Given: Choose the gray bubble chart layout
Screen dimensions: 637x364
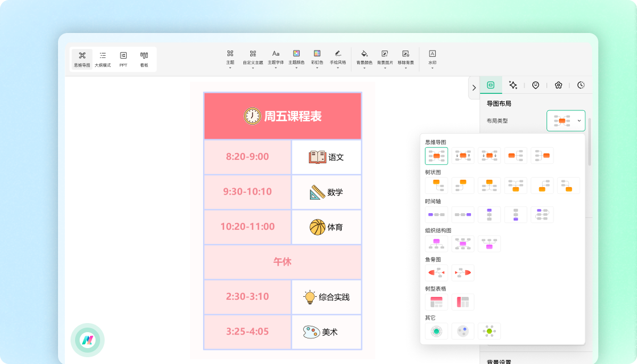Looking at the screenshot, I should [463, 331].
